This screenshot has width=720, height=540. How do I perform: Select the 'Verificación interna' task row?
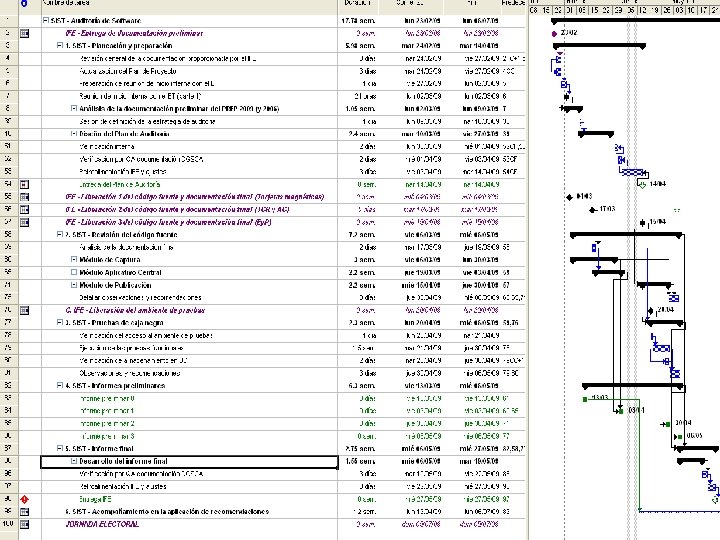(x=107, y=147)
